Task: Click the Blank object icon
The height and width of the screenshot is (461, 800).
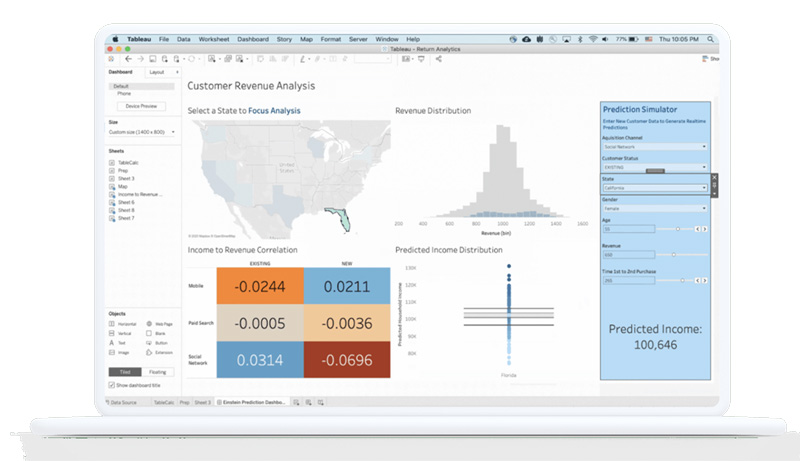Action: [x=149, y=333]
